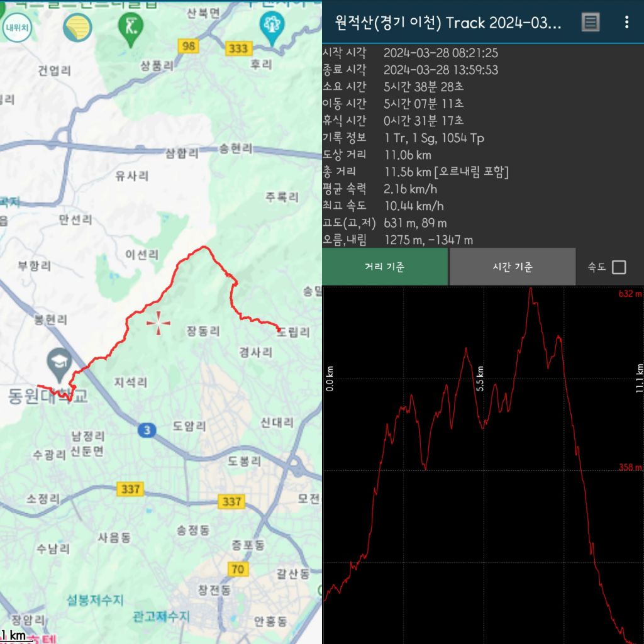Select ascent descent 1275 m, -1347 m
This screenshot has height=644, width=644.
428,240
